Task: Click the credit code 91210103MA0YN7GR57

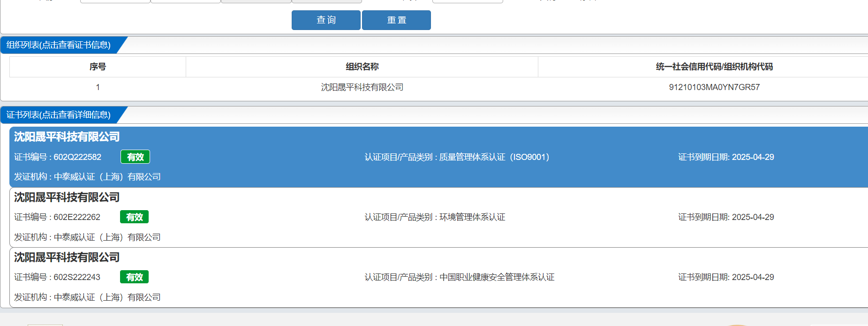Action: [714, 87]
